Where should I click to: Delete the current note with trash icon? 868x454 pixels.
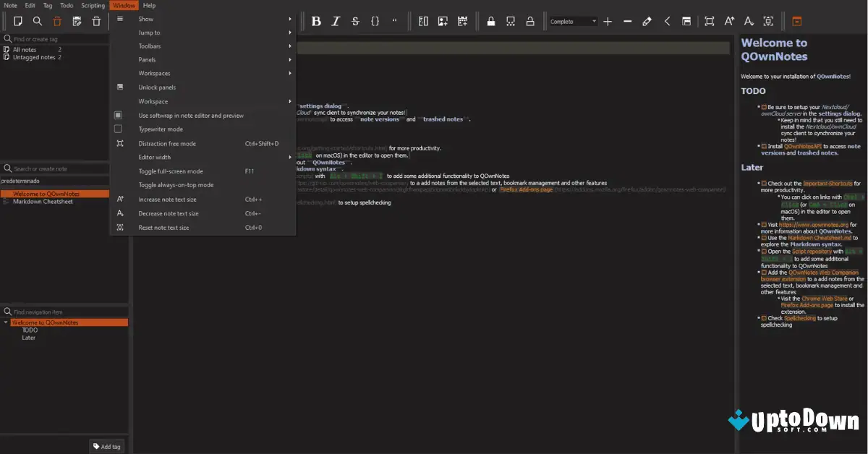coord(58,21)
